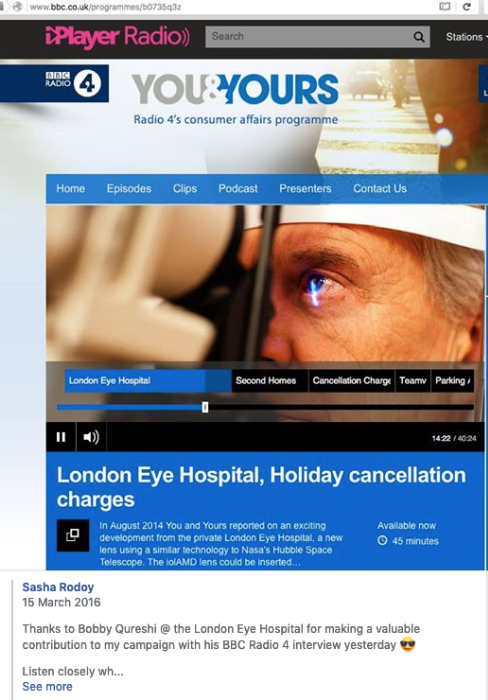
Task: Go to the Podcast tab
Action: 238,188
